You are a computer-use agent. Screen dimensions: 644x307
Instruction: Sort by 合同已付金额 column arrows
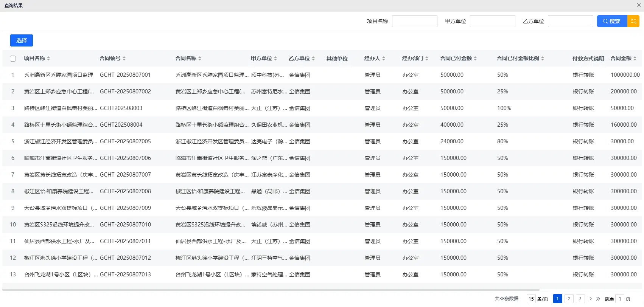click(x=475, y=58)
